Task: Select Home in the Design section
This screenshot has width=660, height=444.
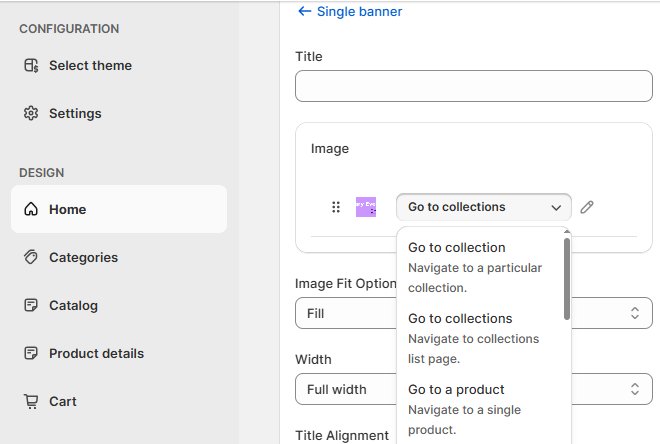Action: 119,209
